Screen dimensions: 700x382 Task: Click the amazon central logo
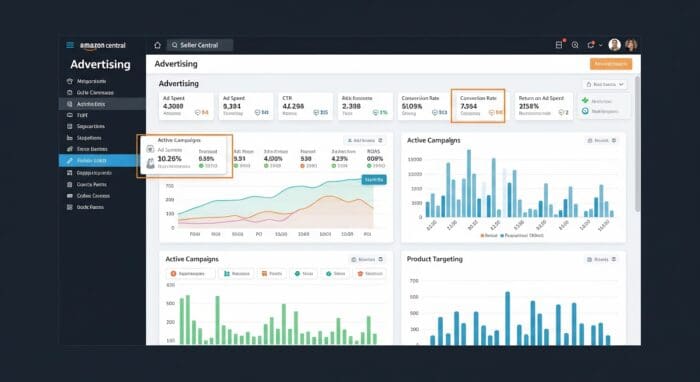pyautogui.click(x=103, y=46)
